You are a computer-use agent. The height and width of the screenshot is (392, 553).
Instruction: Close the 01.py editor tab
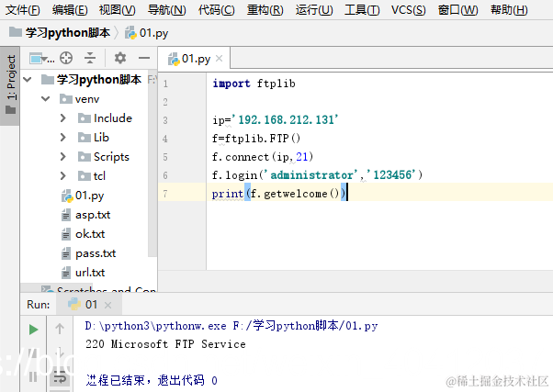[219, 58]
